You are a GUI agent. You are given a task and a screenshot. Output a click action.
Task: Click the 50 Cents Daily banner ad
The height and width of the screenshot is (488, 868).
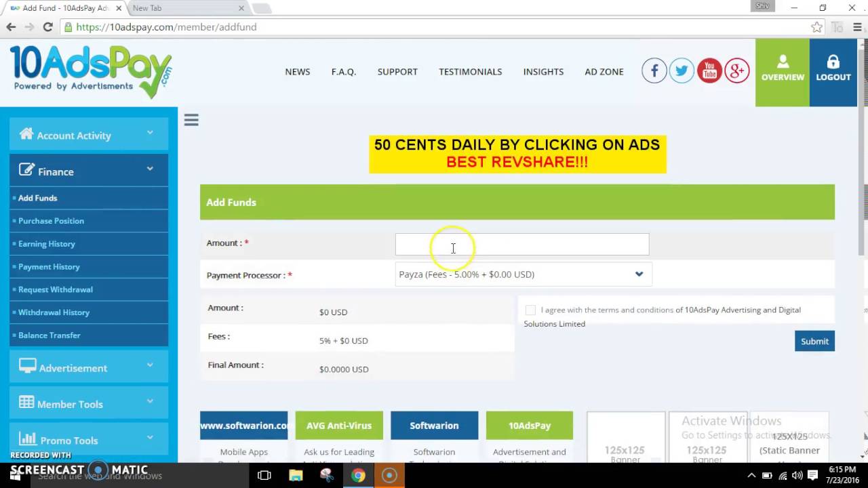[x=517, y=154]
